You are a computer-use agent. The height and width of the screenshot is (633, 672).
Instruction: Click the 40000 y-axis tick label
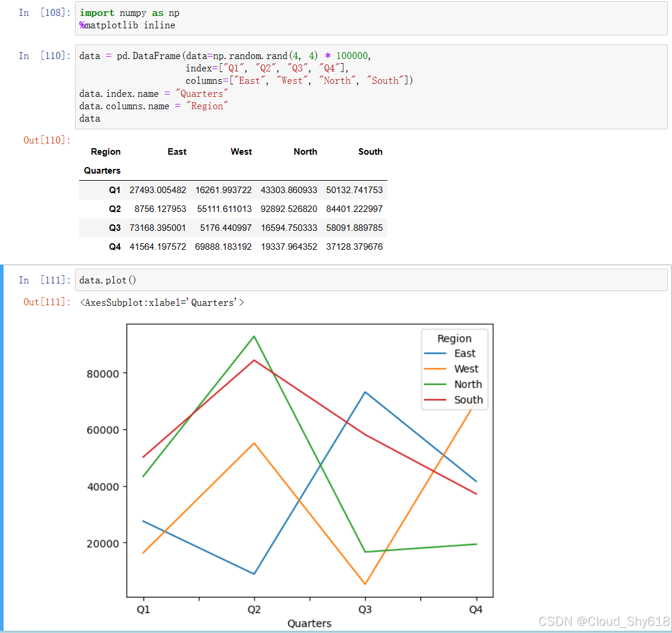click(x=103, y=487)
